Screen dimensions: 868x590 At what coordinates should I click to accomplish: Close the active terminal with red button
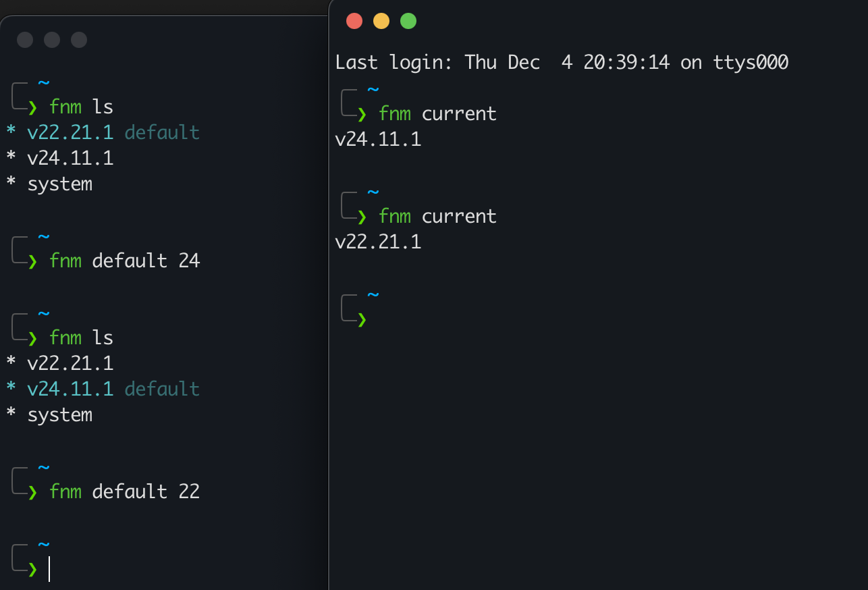tap(354, 21)
